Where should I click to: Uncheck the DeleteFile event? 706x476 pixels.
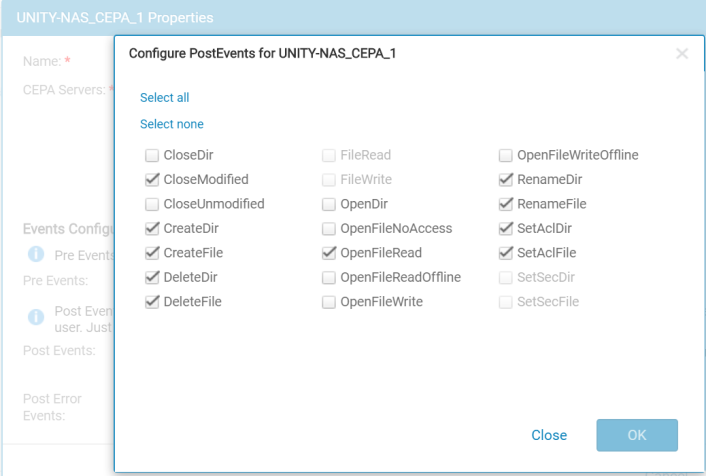152,302
